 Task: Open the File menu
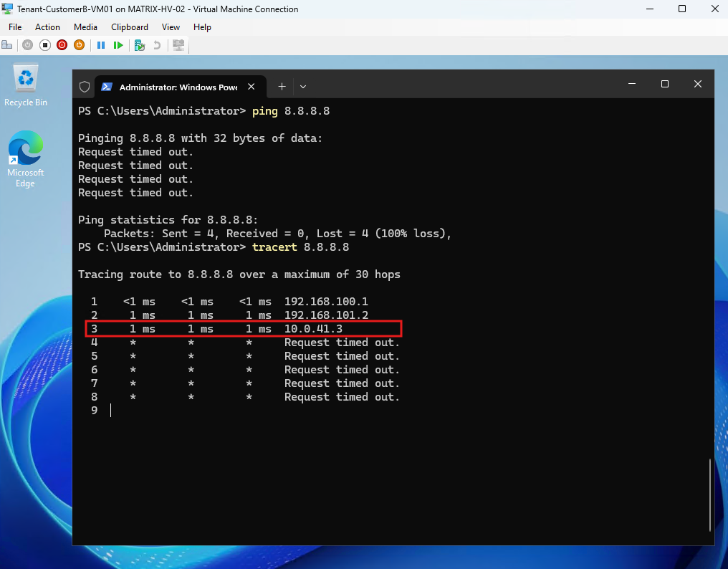pyautogui.click(x=15, y=27)
